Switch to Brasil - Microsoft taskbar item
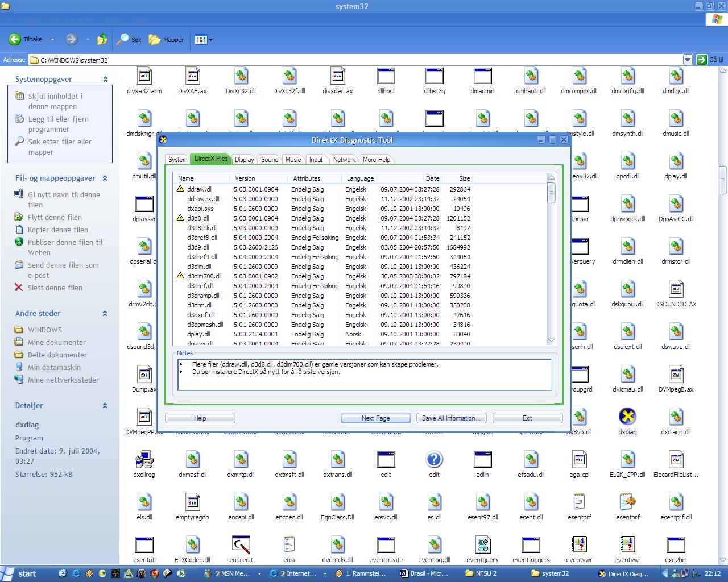This screenshot has width=728, height=582. point(425,573)
